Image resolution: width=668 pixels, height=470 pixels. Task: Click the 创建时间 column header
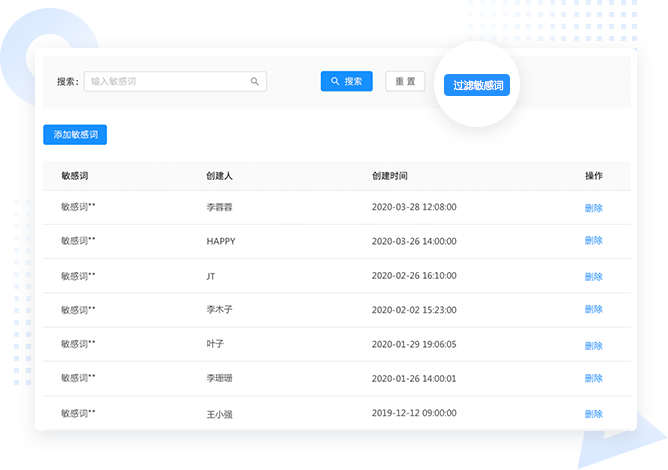click(389, 176)
